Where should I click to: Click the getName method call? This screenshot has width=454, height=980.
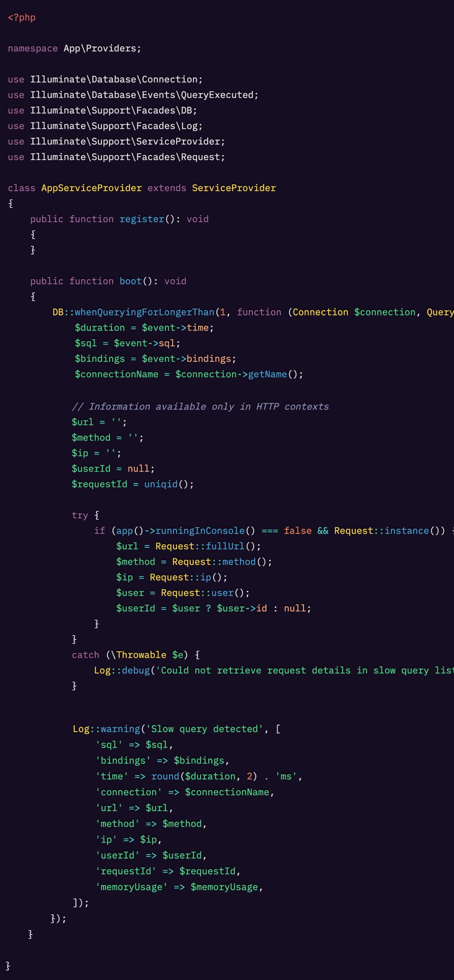pos(267,374)
